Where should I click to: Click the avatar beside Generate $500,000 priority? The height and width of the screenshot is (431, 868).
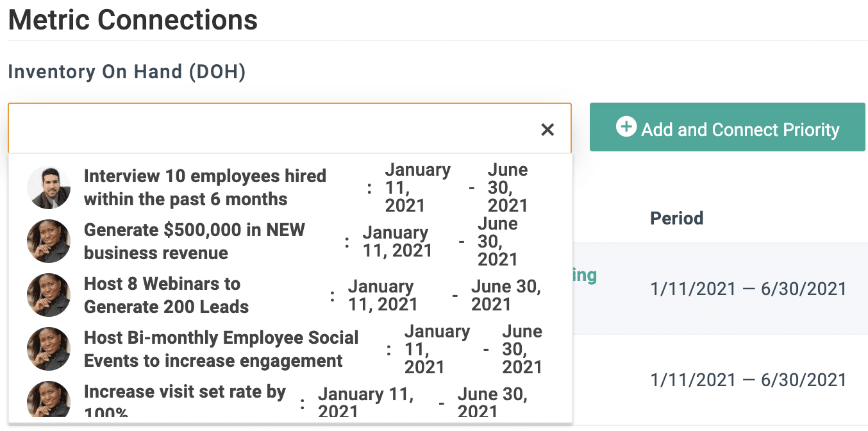(x=49, y=241)
